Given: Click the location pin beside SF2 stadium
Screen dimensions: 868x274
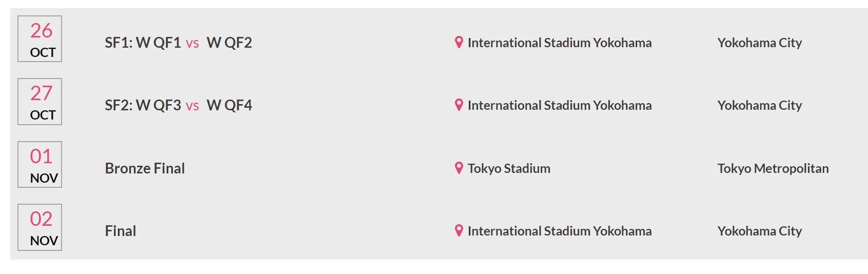Looking at the screenshot, I should [x=459, y=105].
